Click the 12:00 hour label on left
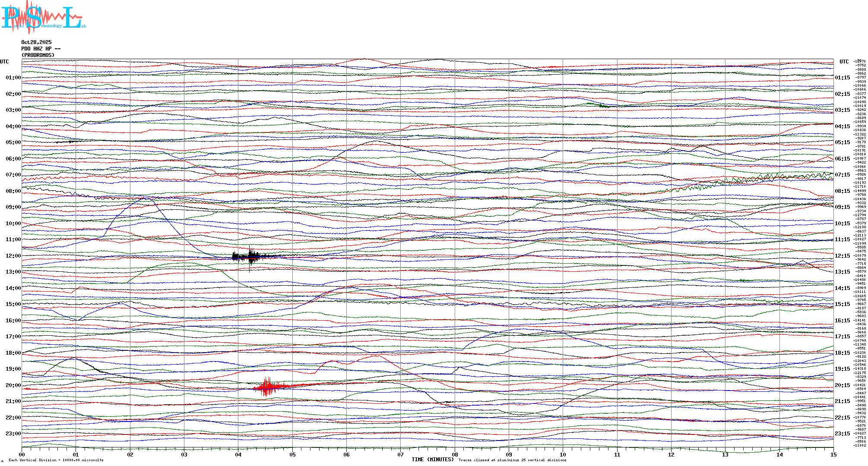This screenshot has height=466, width=868. click(x=13, y=256)
